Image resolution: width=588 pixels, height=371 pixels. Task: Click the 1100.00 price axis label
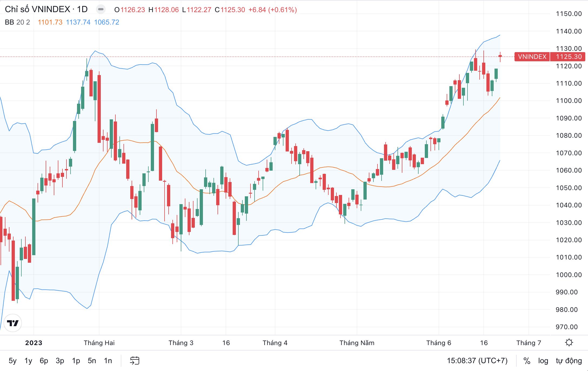[x=569, y=101]
